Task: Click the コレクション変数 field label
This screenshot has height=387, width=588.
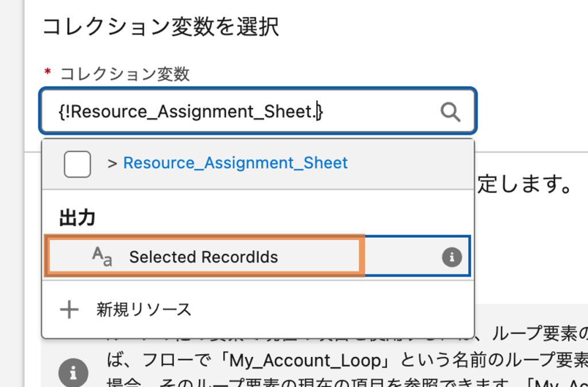Action: pyautogui.click(x=125, y=73)
